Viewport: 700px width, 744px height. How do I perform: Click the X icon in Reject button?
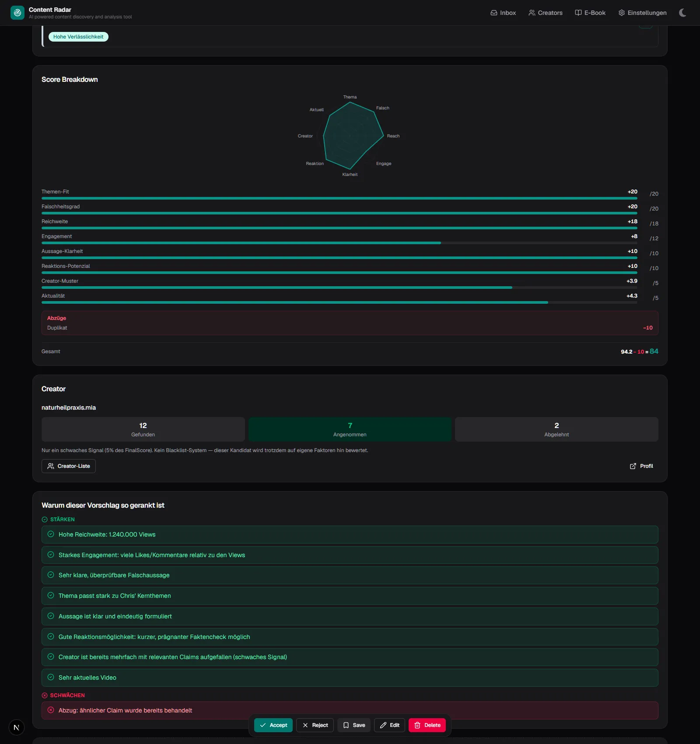305,725
